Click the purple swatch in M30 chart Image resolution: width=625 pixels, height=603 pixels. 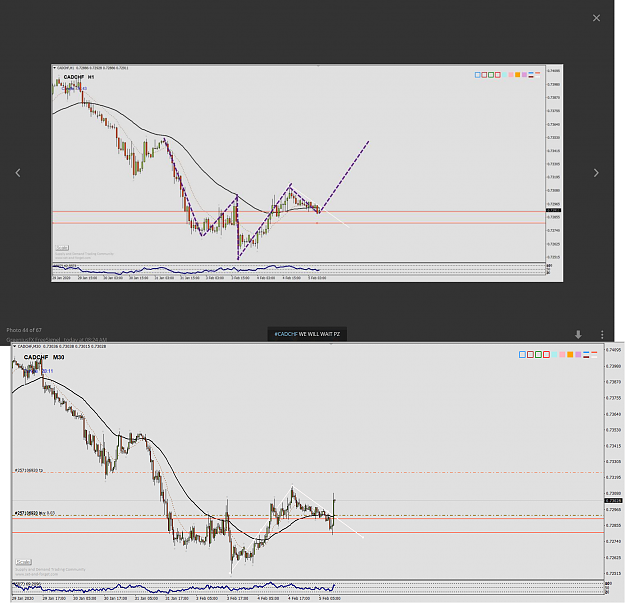pyautogui.click(x=578, y=354)
